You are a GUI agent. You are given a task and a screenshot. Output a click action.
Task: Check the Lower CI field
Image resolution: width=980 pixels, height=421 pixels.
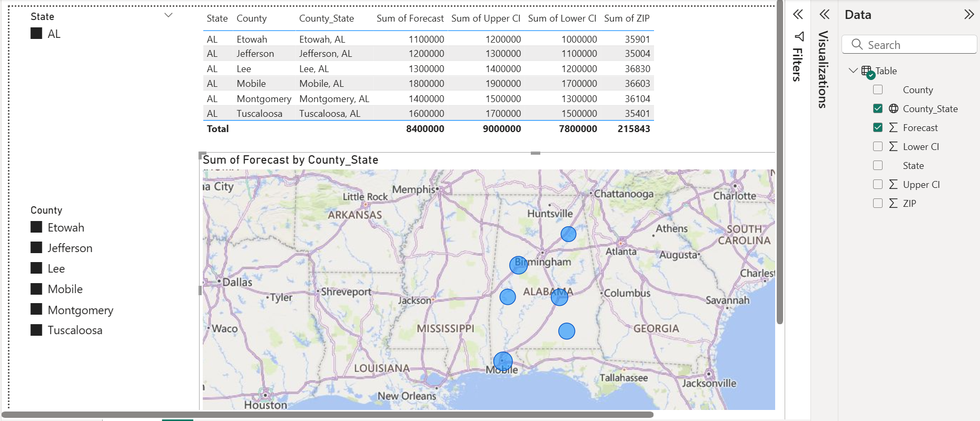(x=878, y=146)
